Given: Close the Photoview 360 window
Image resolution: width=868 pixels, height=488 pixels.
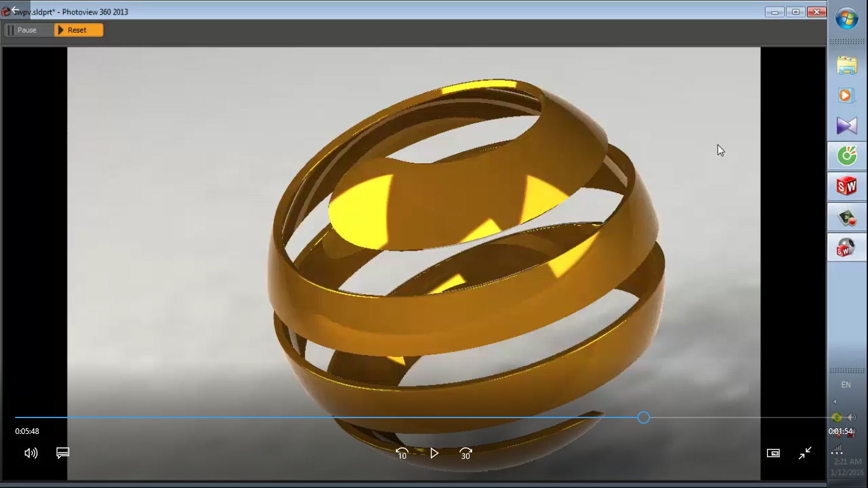Looking at the screenshot, I should (816, 12).
